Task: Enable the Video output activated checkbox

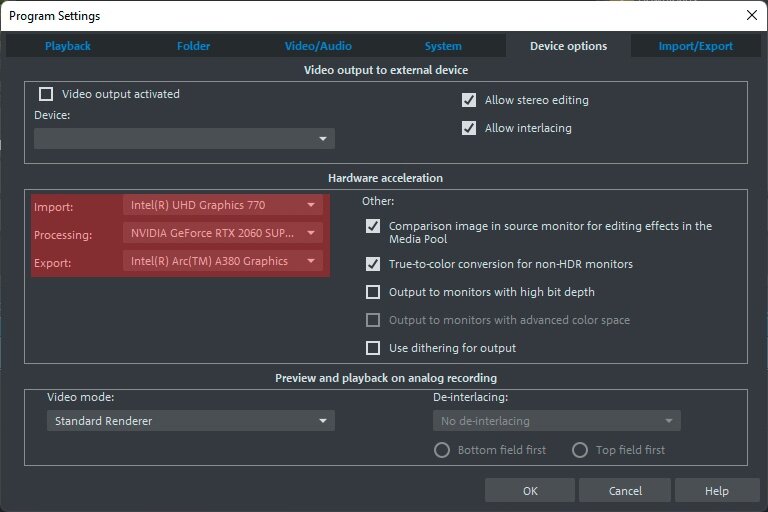Action: click(x=46, y=94)
